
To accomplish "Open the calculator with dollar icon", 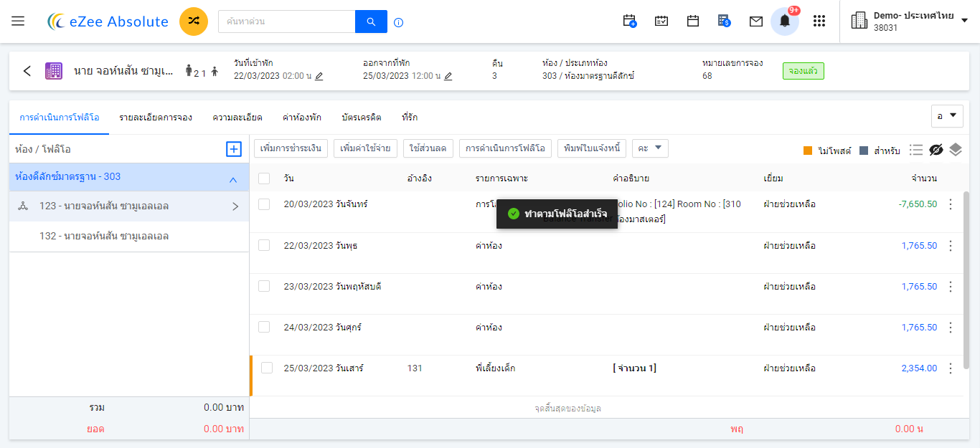I will [x=725, y=22].
